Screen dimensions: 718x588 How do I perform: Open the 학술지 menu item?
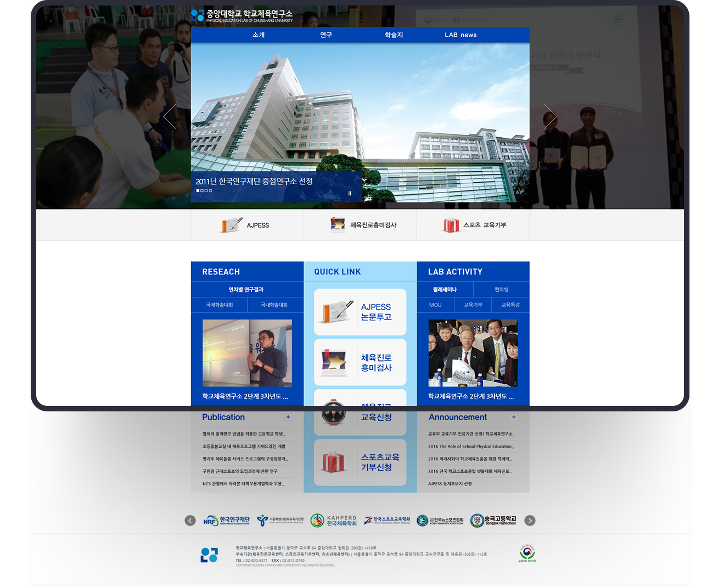click(394, 35)
